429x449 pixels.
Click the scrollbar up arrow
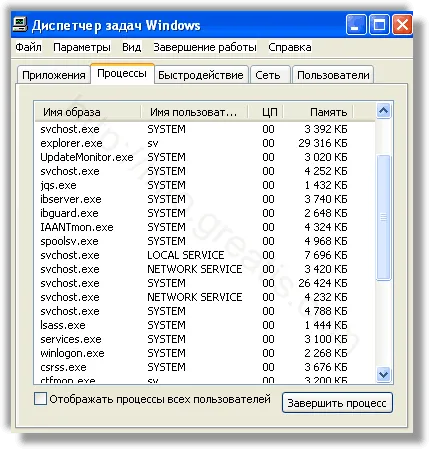(383, 110)
